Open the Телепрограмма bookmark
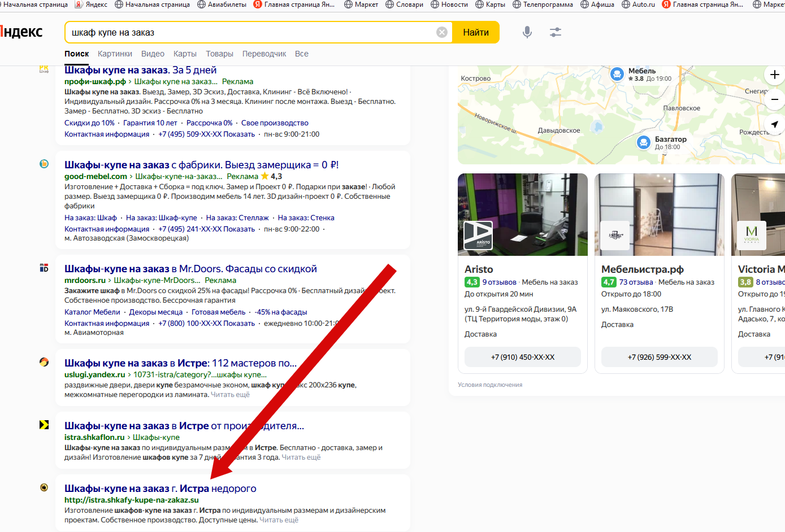 click(x=543, y=5)
